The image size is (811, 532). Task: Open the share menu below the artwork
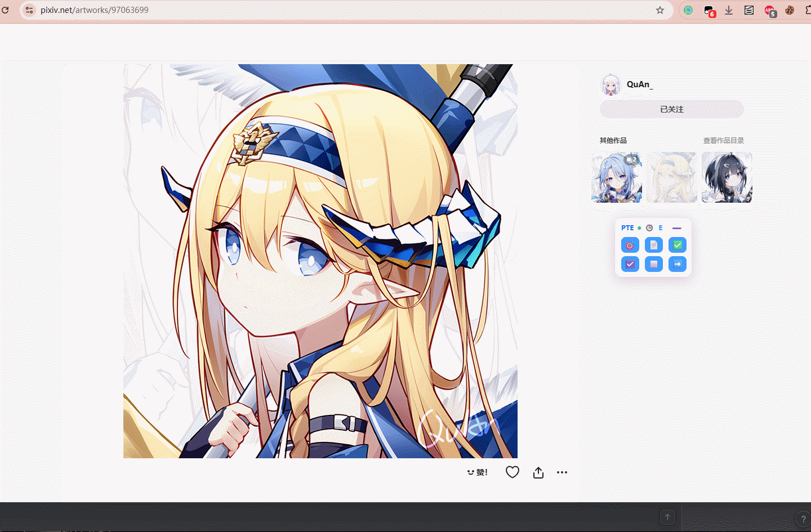pyautogui.click(x=538, y=472)
